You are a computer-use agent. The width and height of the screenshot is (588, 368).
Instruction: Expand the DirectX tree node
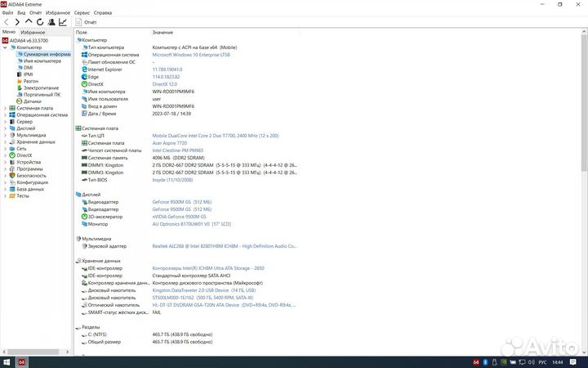5,155
